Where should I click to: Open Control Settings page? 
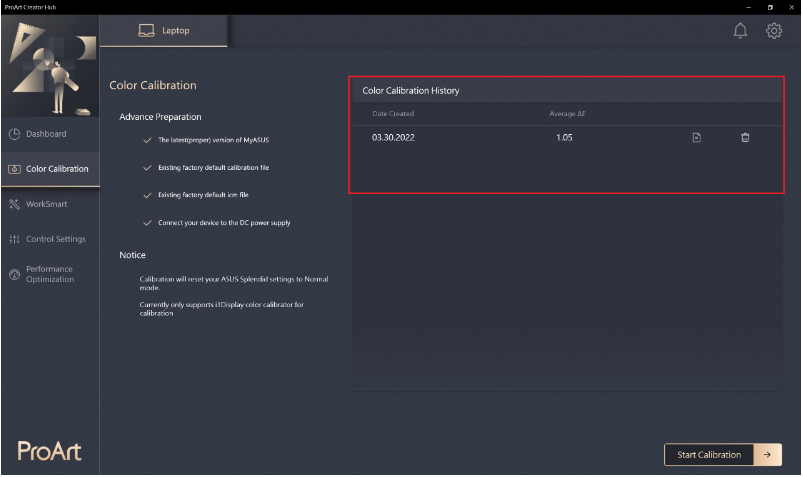(50, 239)
